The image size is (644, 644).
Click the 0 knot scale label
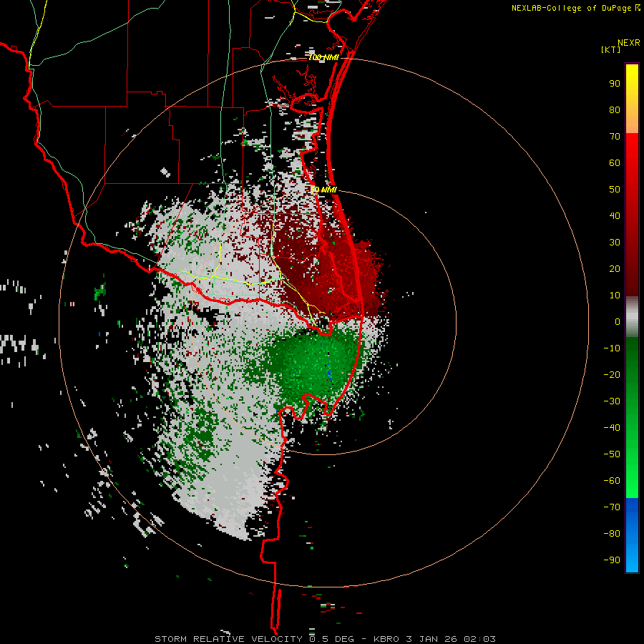618,321
